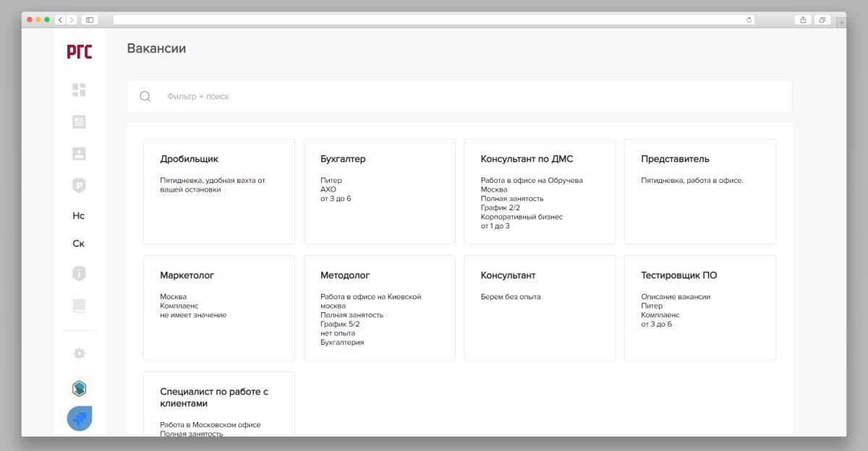Open the contacts person icon in sidebar

click(x=79, y=153)
